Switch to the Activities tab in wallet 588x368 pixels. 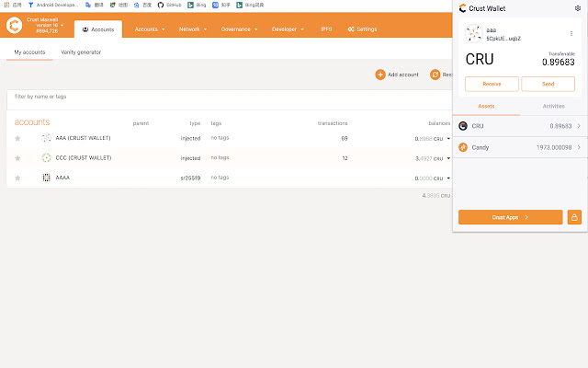tap(554, 107)
